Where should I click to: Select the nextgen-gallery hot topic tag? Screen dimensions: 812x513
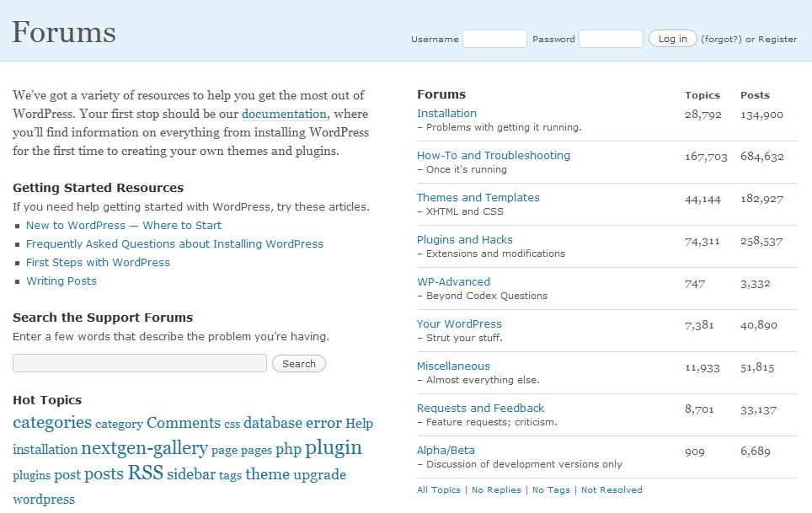click(145, 448)
